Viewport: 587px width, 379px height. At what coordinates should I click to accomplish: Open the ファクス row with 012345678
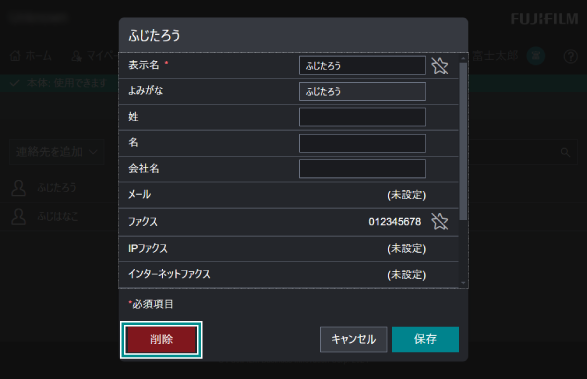289,222
